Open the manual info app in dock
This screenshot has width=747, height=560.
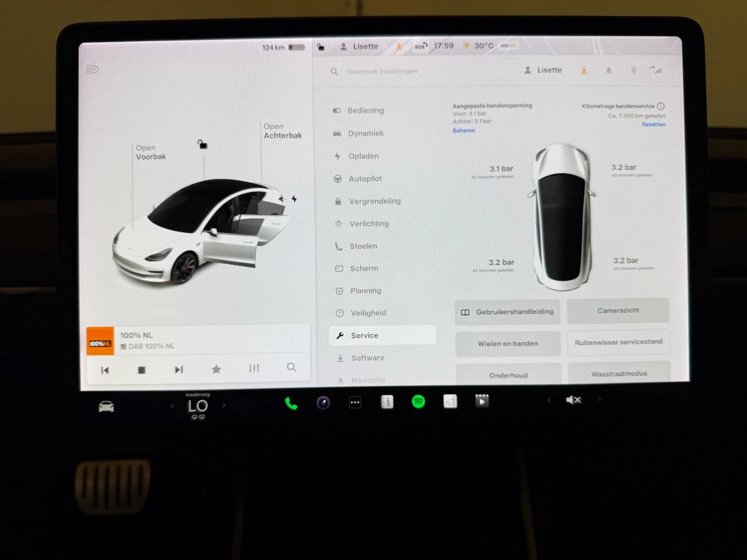387,402
